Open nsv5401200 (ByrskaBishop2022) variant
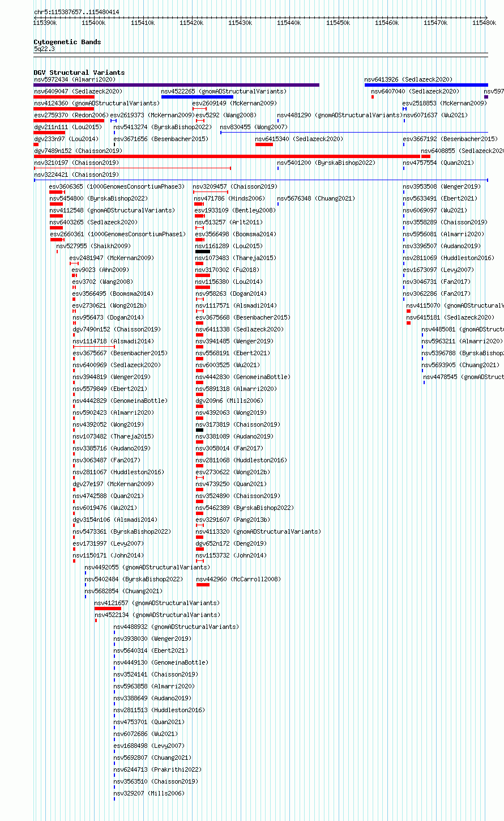The image size is (504, 821). [x=326, y=163]
